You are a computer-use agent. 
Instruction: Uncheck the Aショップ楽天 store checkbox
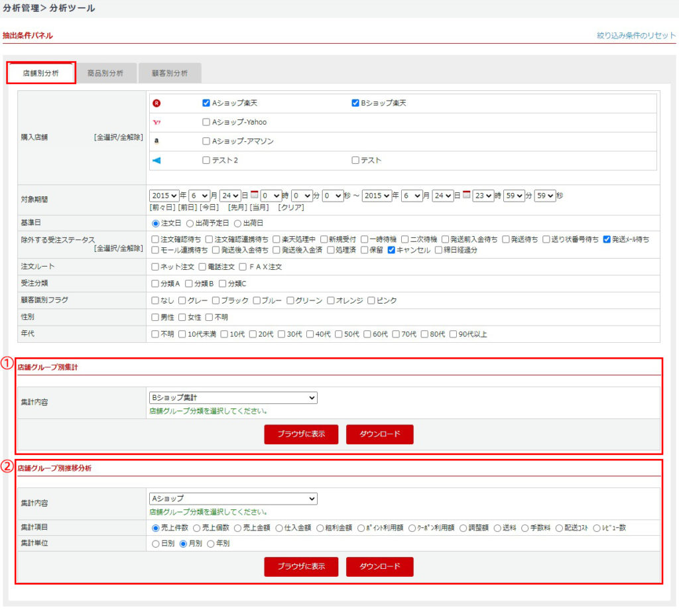tap(206, 103)
